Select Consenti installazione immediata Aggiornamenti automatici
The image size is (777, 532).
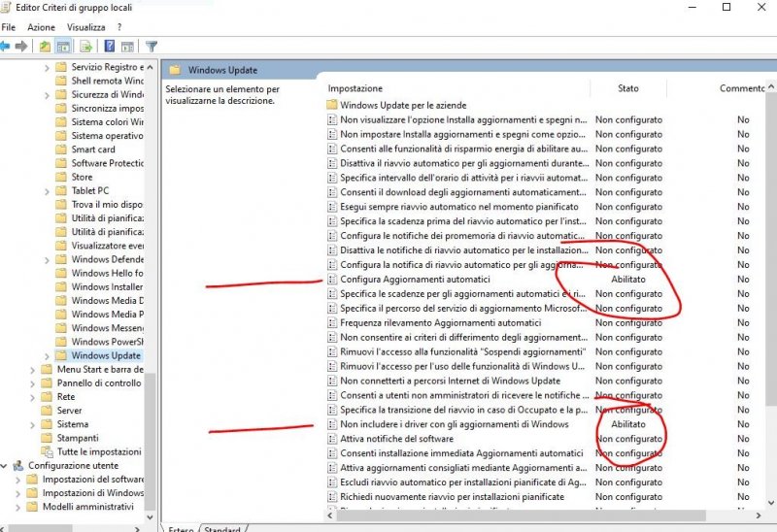(x=461, y=453)
